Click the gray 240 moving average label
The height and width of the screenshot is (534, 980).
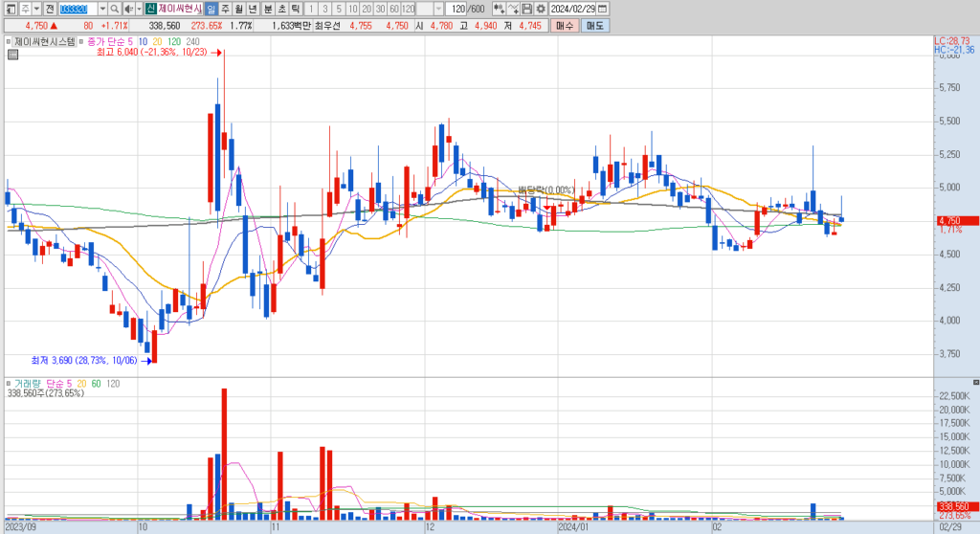point(192,42)
